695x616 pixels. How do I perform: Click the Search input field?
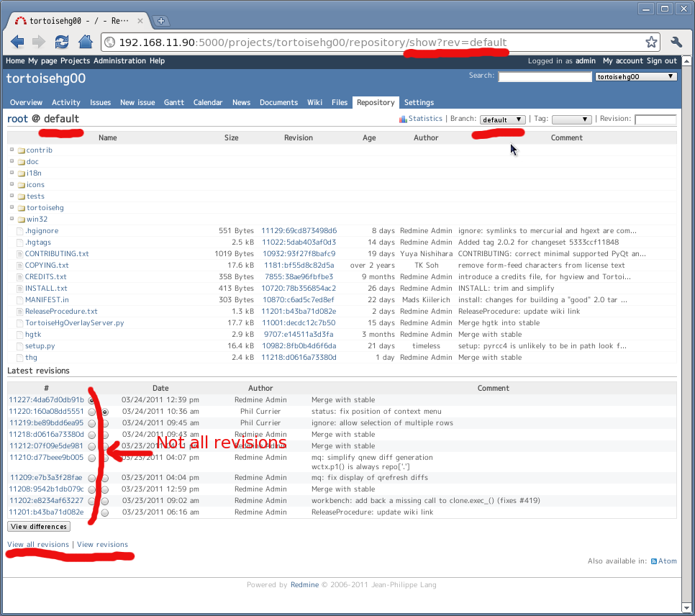545,76
